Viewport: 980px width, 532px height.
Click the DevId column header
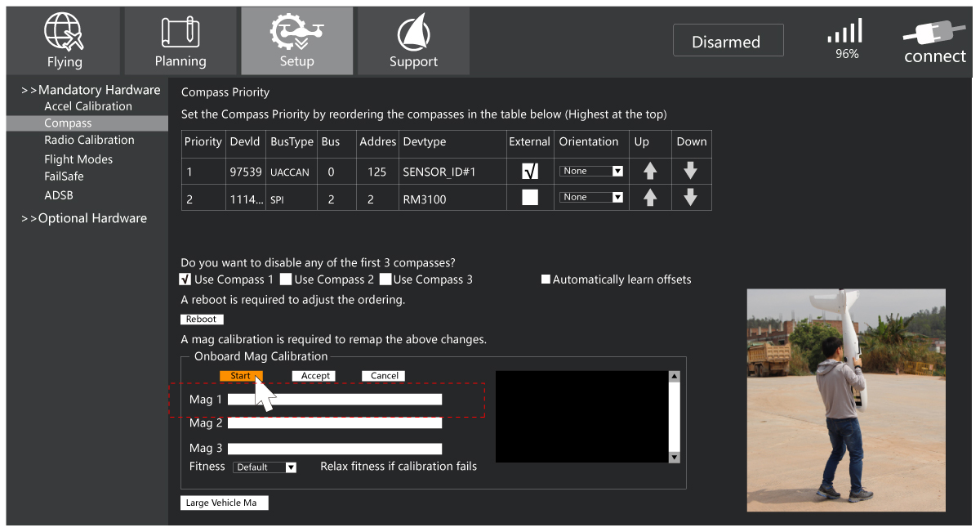245,142
